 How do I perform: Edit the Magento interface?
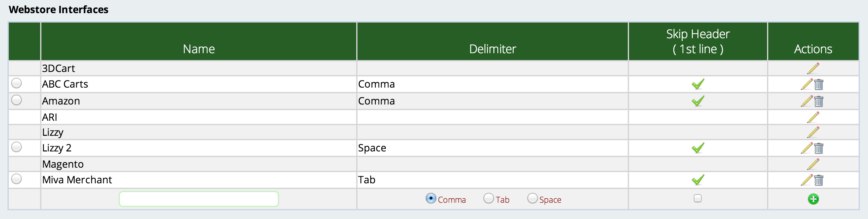point(813,164)
